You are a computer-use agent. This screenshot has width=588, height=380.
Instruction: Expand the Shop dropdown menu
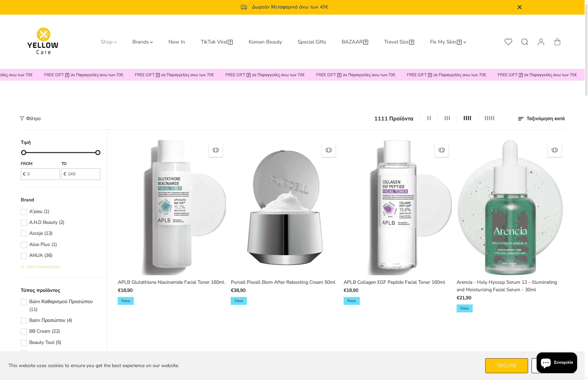pyautogui.click(x=109, y=42)
